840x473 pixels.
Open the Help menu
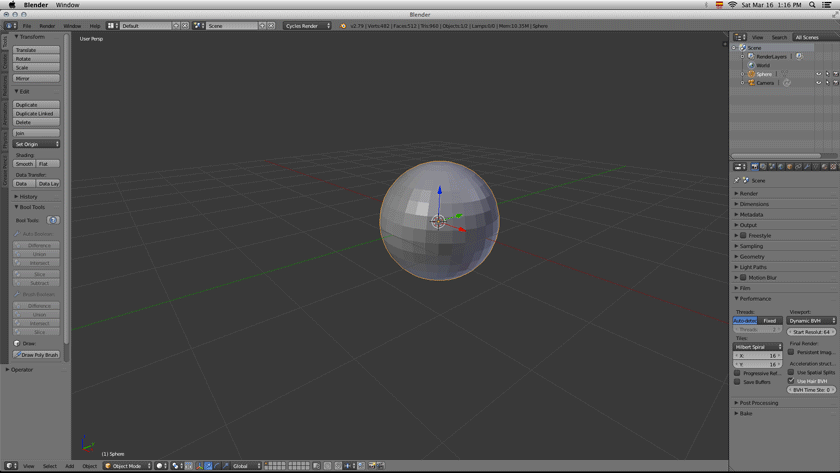(95, 26)
